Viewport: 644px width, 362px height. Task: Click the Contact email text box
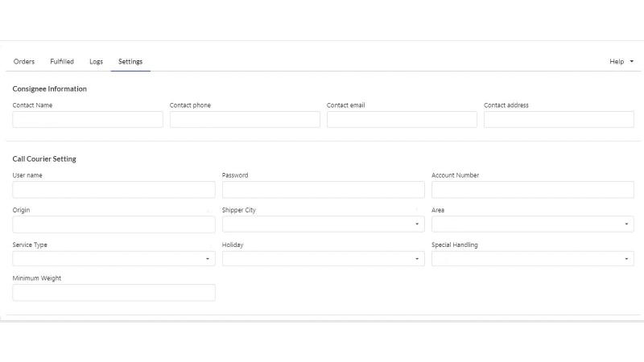point(402,119)
